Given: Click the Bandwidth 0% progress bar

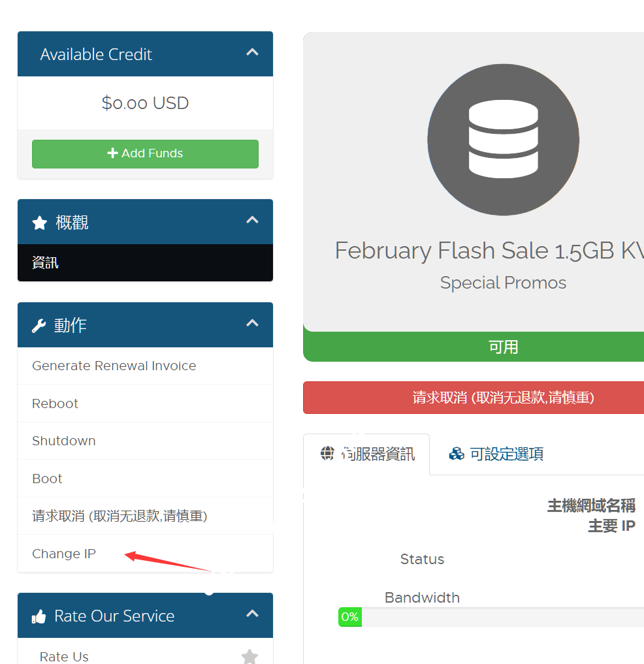Looking at the screenshot, I should coord(490,617).
